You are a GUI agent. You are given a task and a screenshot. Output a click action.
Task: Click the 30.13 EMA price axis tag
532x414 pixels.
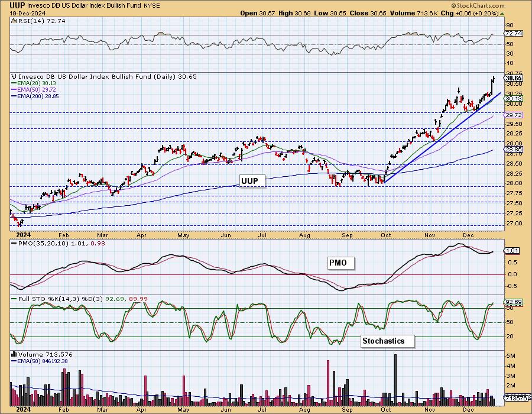click(514, 98)
